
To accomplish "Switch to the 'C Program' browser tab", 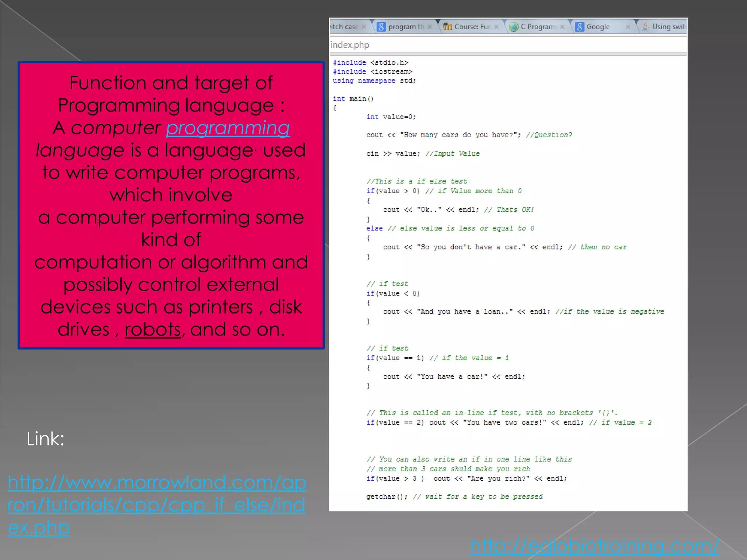I will [x=538, y=27].
